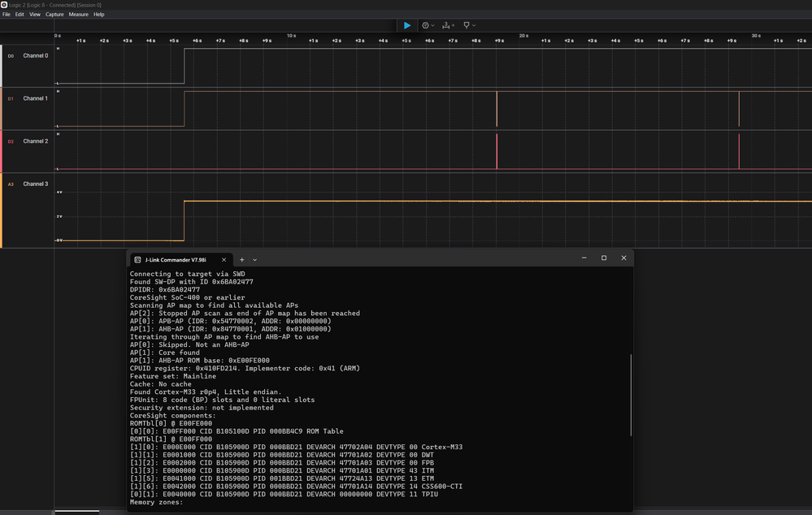Open the Capture menu
This screenshot has height=515, width=812.
(x=54, y=15)
